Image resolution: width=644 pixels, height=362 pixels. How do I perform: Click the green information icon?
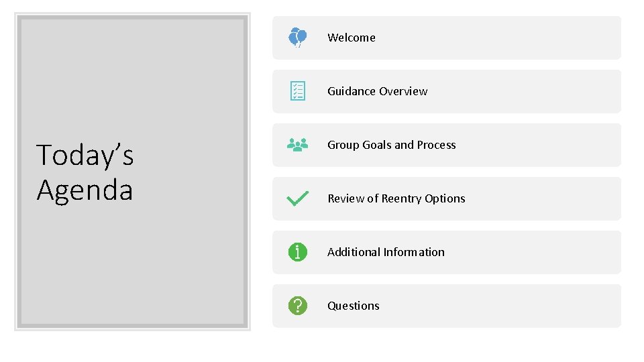click(297, 252)
